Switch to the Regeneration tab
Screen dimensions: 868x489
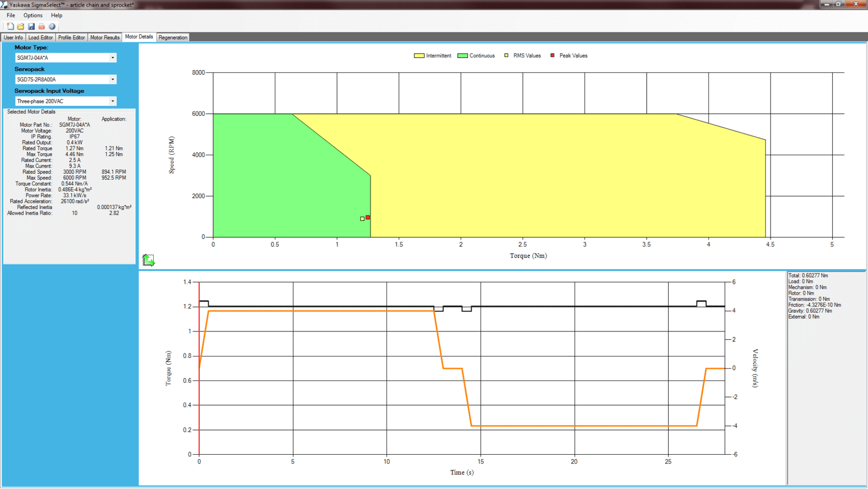(172, 38)
